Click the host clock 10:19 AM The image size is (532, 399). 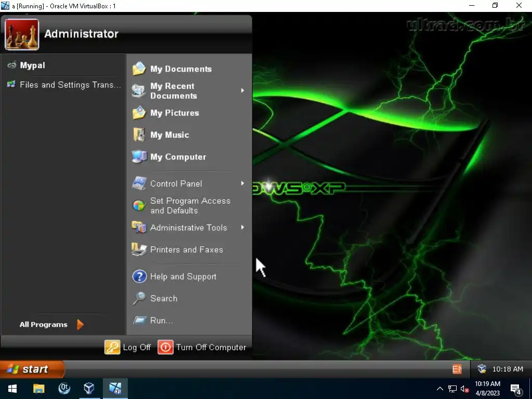coord(487,384)
